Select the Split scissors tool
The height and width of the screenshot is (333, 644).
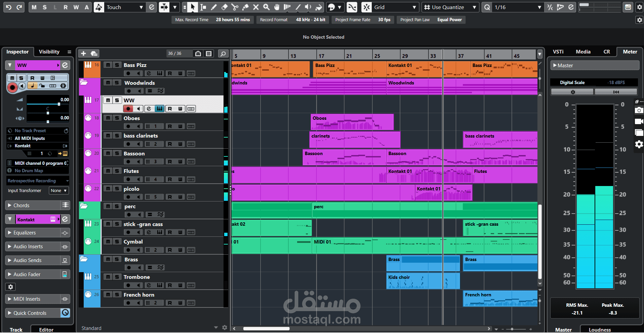point(235,7)
